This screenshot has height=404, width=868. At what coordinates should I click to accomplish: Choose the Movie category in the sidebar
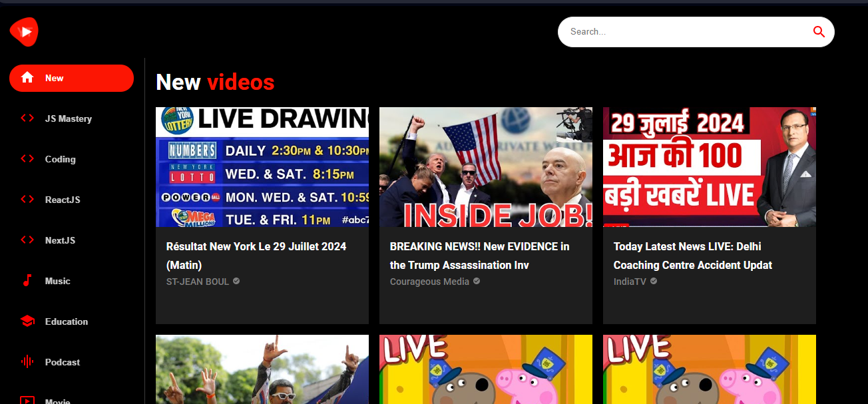click(71, 398)
